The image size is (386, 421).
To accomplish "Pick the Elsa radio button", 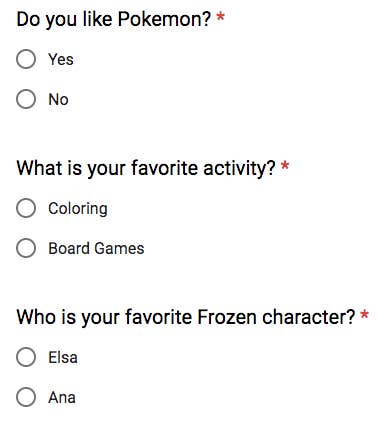I will pos(26,357).
